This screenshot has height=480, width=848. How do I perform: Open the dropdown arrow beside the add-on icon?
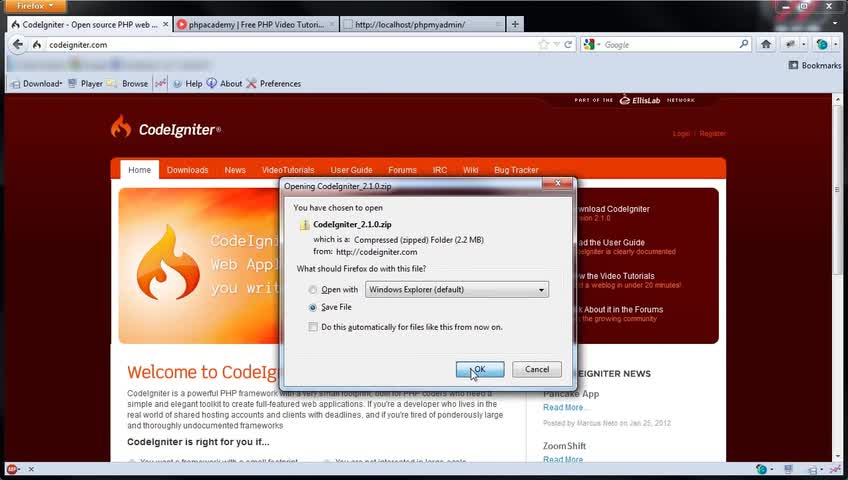pyautogui.click(x=804, y=44)
